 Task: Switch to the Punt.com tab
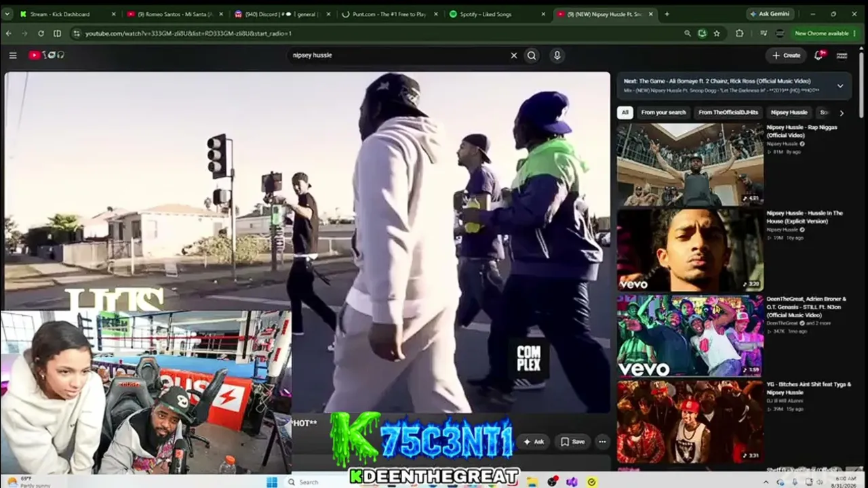tap(391, 14)
